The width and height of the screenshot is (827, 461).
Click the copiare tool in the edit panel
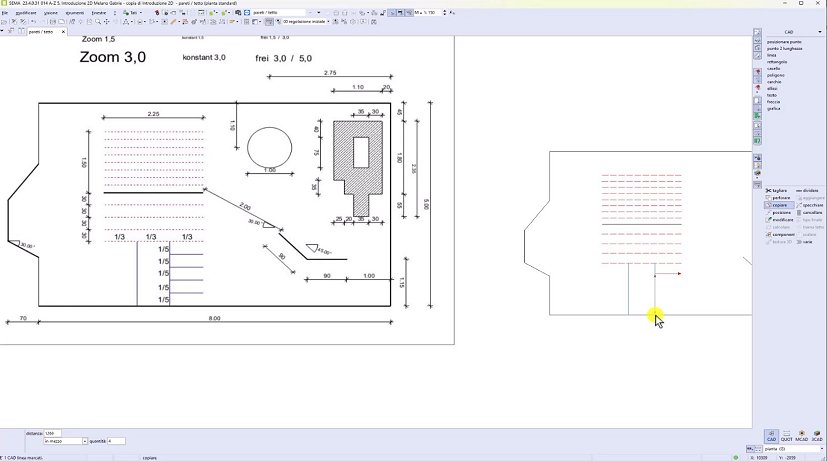tap(778, 205)
